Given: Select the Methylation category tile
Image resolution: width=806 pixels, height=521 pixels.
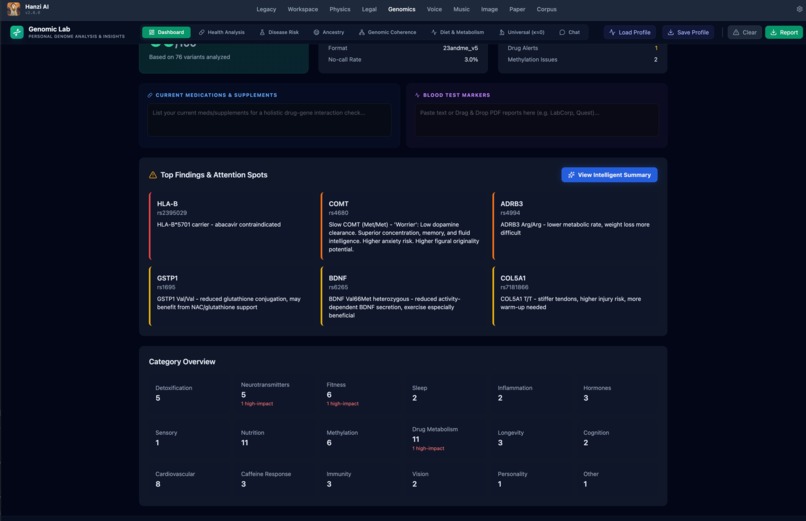Looking at the screenshot, I should (360, 438).
